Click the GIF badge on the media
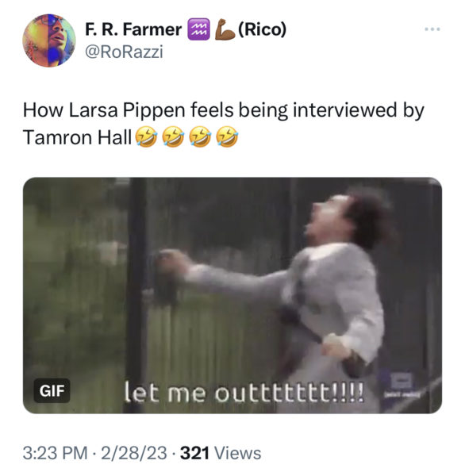Screen dimensions: 465x476 (52, 390)
